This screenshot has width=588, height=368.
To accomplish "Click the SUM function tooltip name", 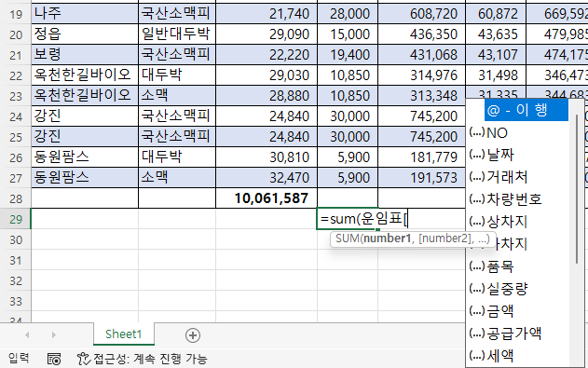I will point(348,239).
